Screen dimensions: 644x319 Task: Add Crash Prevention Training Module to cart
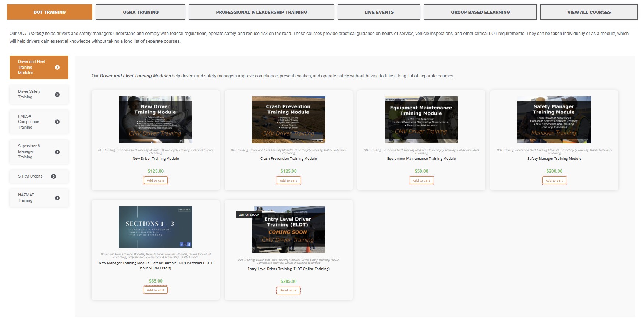[x=288, y=180]
